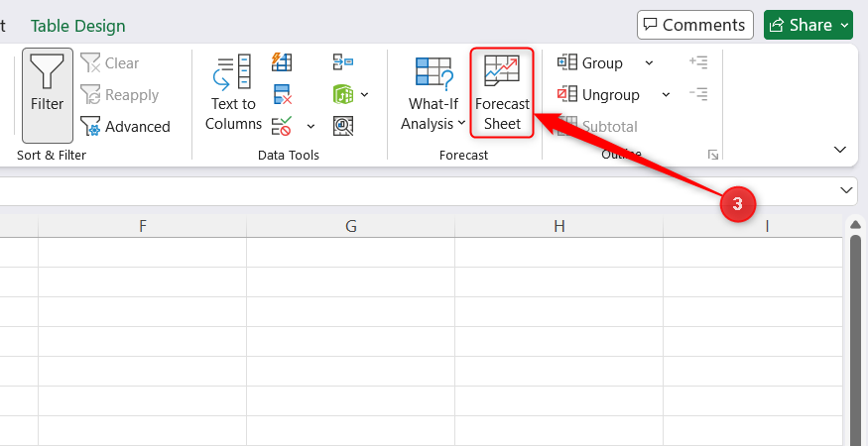Click the Data Validation icon
The width and height of the screenshot is (868, 446).
tap(281, 126)
